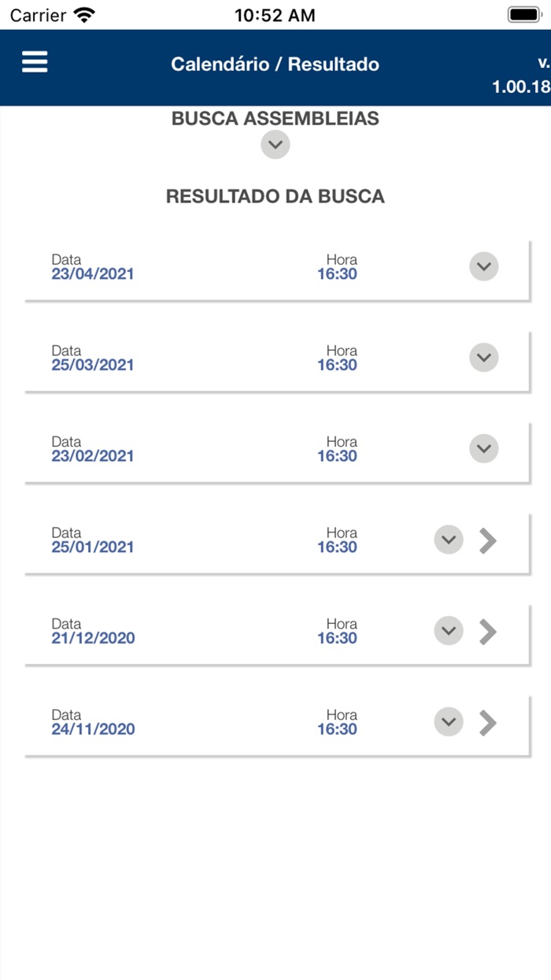Expand the 25/03/2021 assembly details
This screenshot has height=980, width=551.
(x=484, y=358)
